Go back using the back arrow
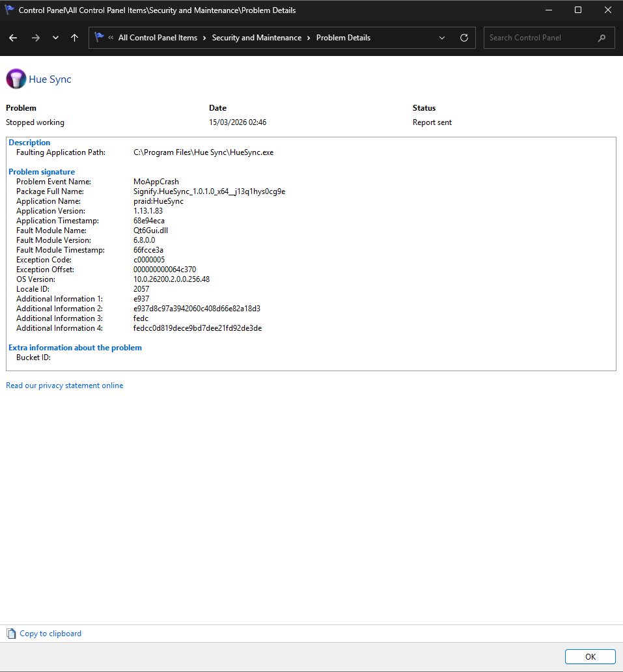 click(13, 38)
